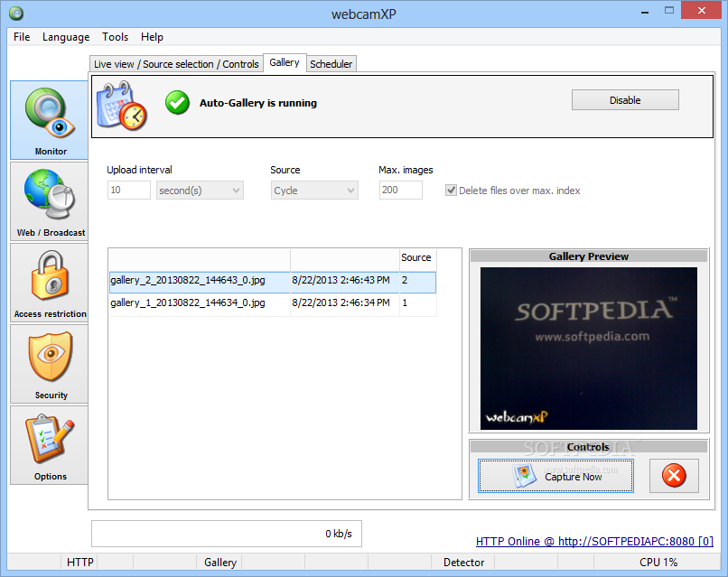
Task: Open the second(s) interval unit dropdown
Action: point(200,191)
